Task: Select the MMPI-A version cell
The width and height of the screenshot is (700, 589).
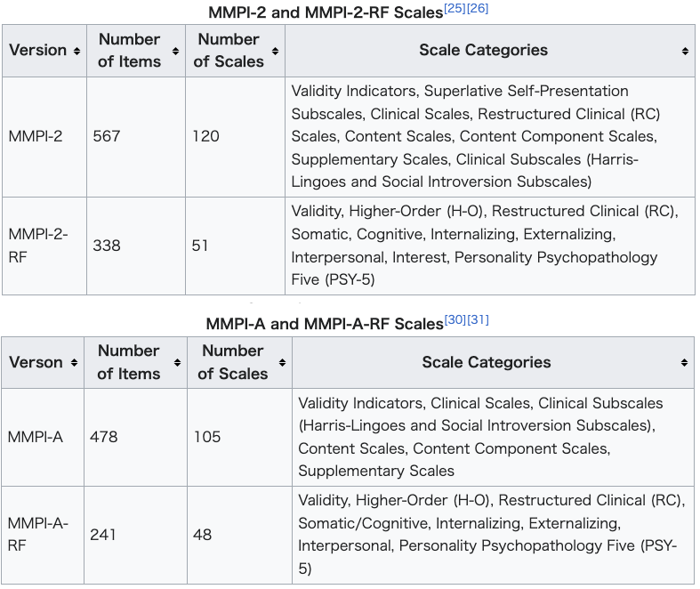Action: [x=43, y=437]
